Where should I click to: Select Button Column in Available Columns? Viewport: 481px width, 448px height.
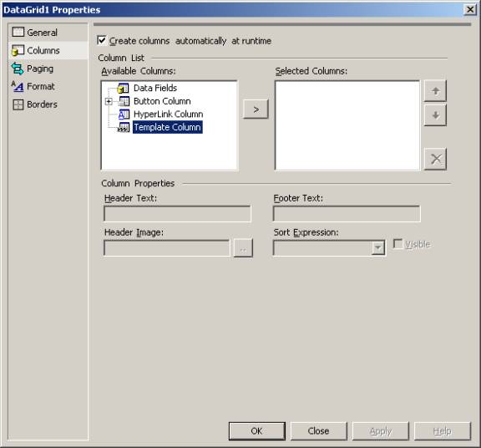pyautogui.click(x=162, y=101)
